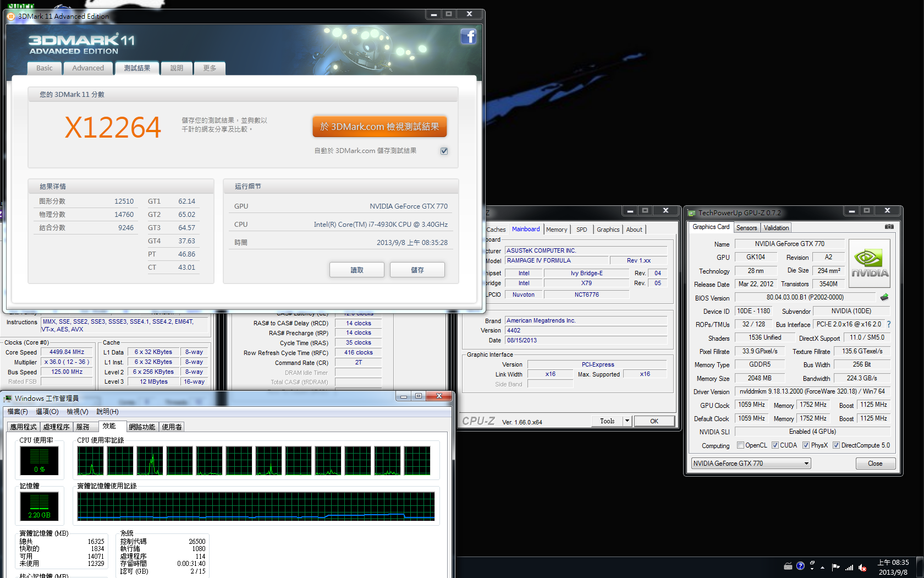
Task: Click the Show desktop button on the taskbar
Action: tap(920, 567)
